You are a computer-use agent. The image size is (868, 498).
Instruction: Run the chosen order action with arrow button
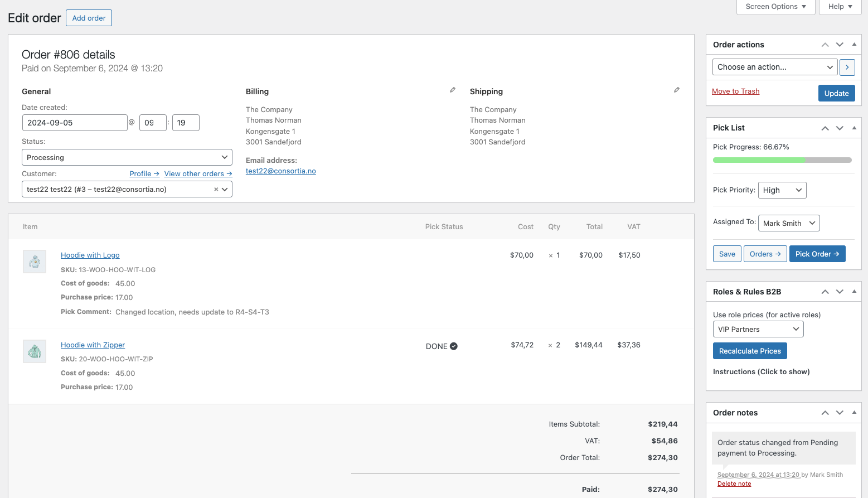coord(847,67)
